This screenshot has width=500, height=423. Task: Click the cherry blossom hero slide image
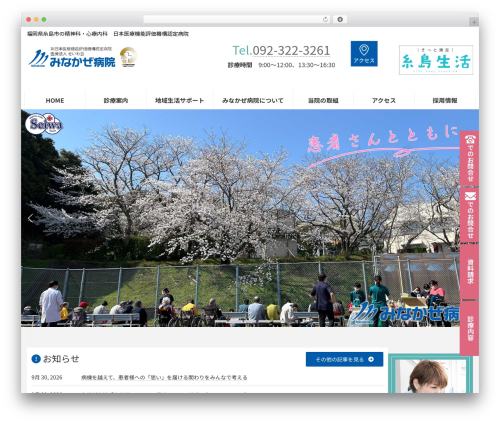point(240,218)
